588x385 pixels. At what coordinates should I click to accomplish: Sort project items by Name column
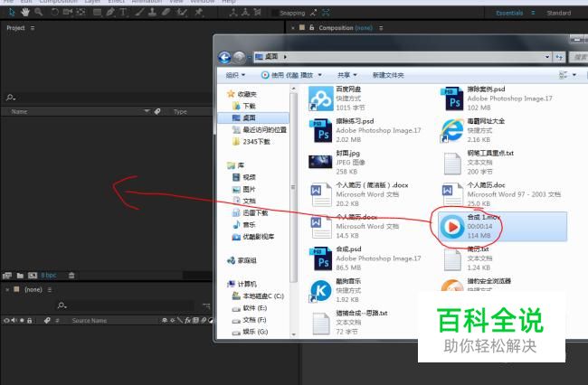pyautogui.click(x=19, y=111)
